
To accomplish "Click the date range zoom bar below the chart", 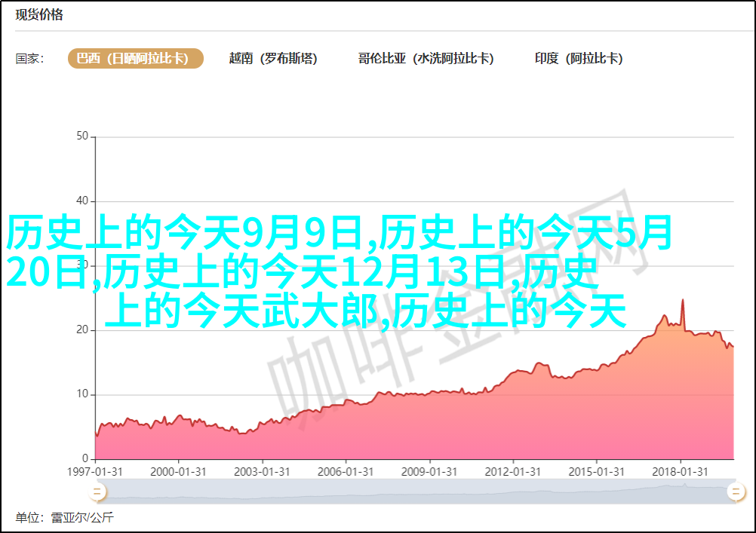I will (x=416, y=492).
